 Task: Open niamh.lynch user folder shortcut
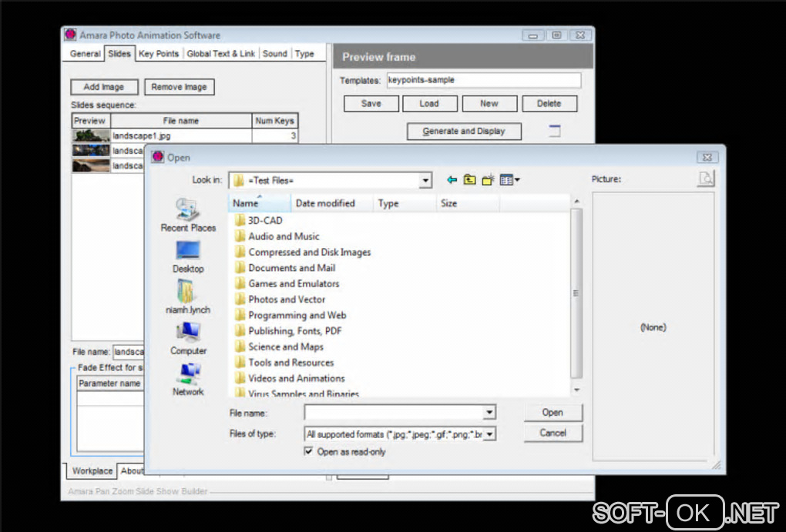188,297
